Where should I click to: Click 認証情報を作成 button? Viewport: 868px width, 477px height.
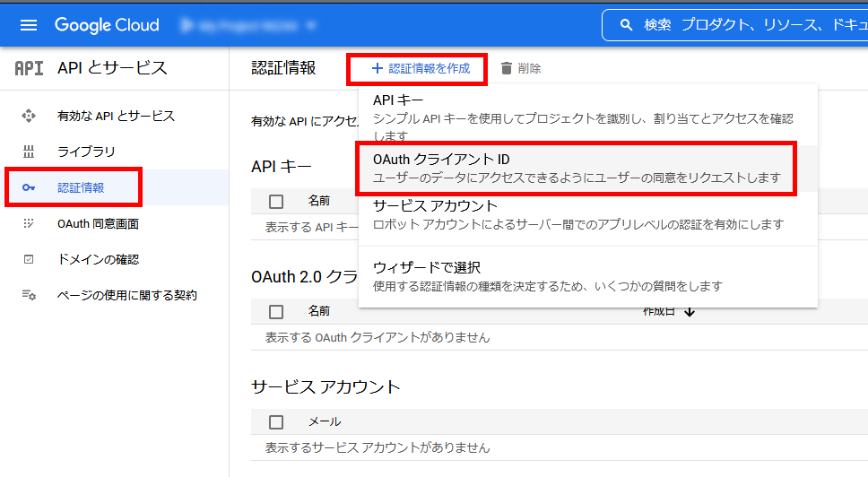pos(421,69)
